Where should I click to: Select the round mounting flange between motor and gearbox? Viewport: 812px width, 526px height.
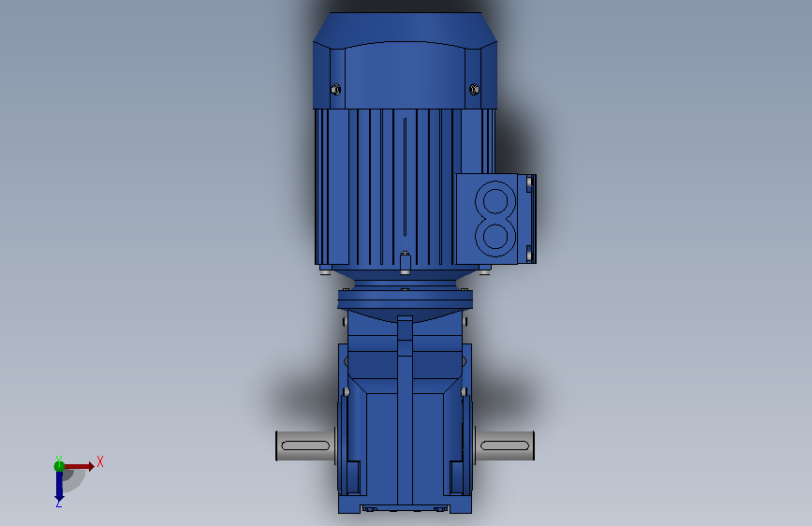coord(405,300)
